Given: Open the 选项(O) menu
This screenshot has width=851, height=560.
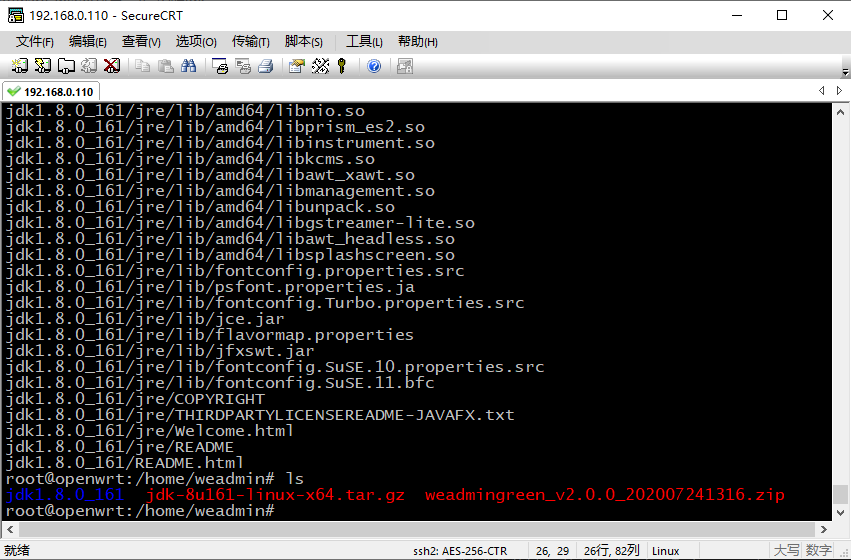Looking at the screenshot, I should (196, 41).
